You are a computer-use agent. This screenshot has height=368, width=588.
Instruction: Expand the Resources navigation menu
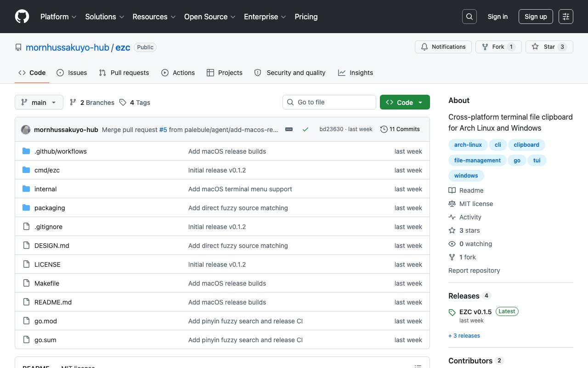[x=154, y=17]
